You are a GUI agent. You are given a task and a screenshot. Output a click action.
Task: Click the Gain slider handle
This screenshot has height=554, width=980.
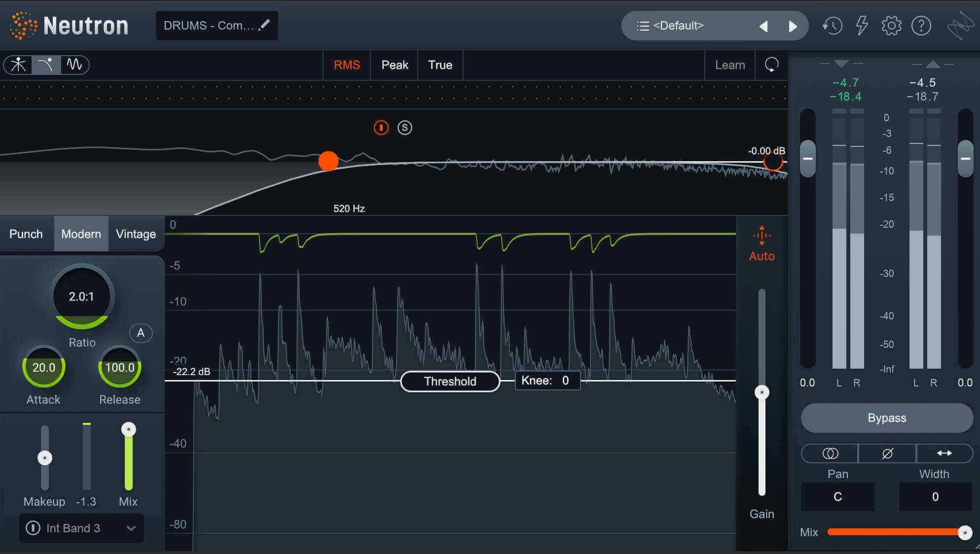point(762,392)
